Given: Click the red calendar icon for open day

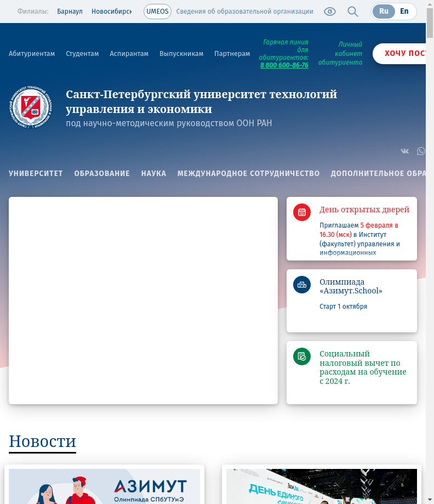Looking at the screenshot, I should (301, 212).
